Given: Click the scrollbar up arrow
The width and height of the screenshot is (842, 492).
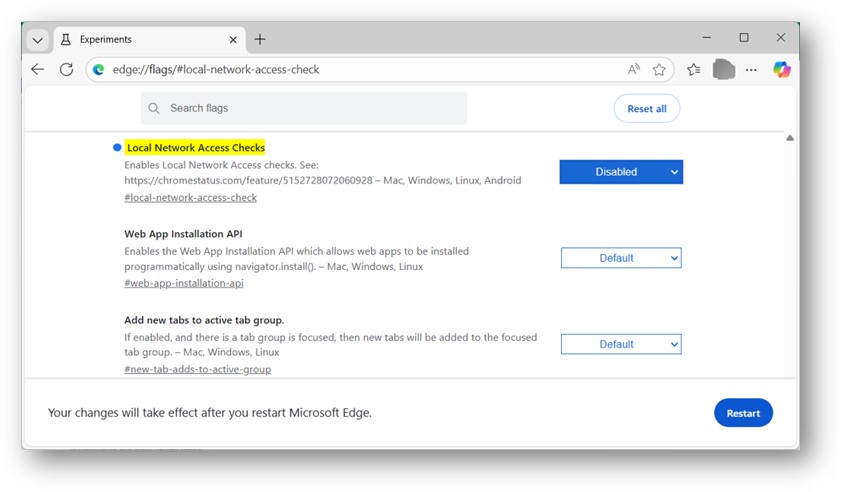Looking at the screenshot, I should point(790,138).
